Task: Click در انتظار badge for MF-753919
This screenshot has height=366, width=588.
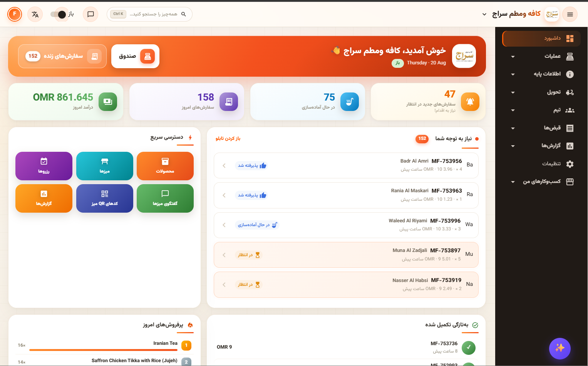Action: point(249,285)
